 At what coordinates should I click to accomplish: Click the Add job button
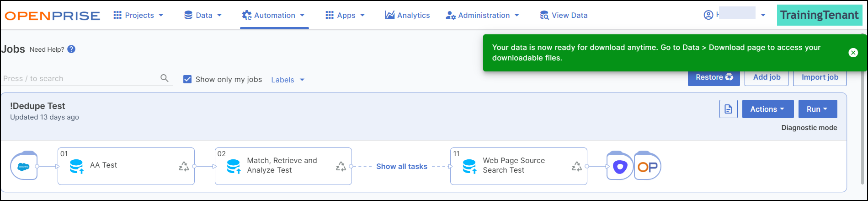[x=767, y=77]
